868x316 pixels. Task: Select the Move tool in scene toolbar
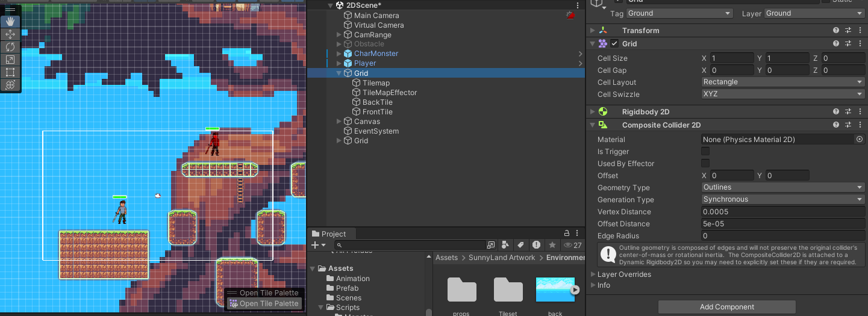click(10, 34)
